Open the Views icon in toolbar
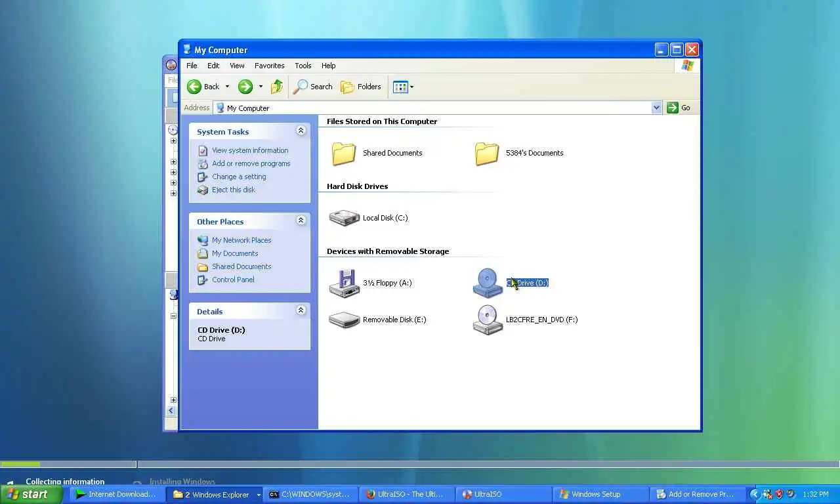This screenshot has height=504, width=840. 400,87
